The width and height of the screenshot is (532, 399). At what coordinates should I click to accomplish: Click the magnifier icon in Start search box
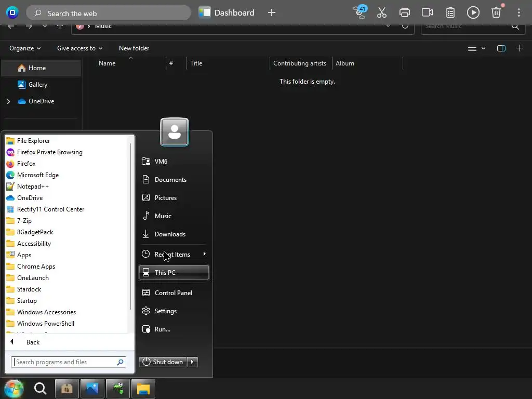[x=120, y=362]
